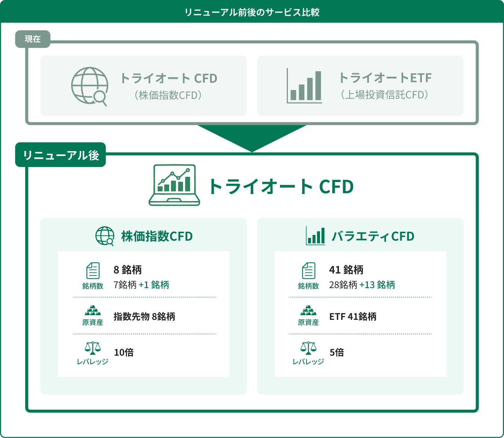This screenshot has height=438, width=504.
Task: Click the （上場投資信託CFD） subtitle text
Action: [x=385, y=95]
